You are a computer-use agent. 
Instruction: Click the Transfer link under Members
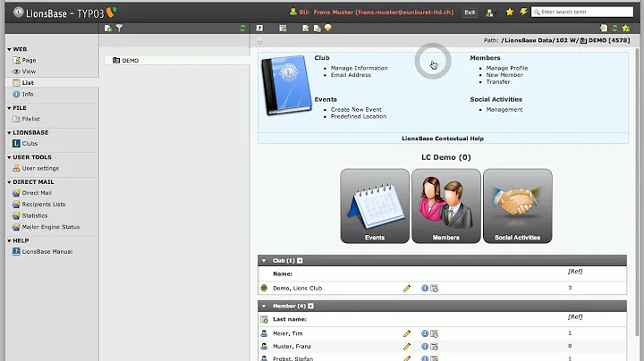498,82
